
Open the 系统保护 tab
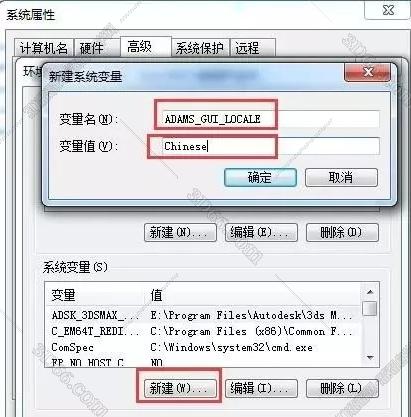(x=200, y=48)
